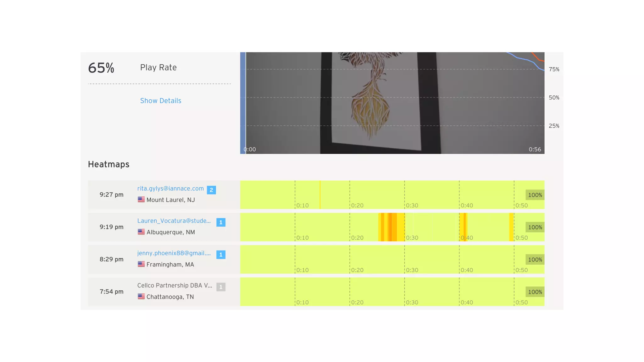Click the blue view-count badge 2 for rita.gylys
The image size is (644, 362).
click(211, 190)
